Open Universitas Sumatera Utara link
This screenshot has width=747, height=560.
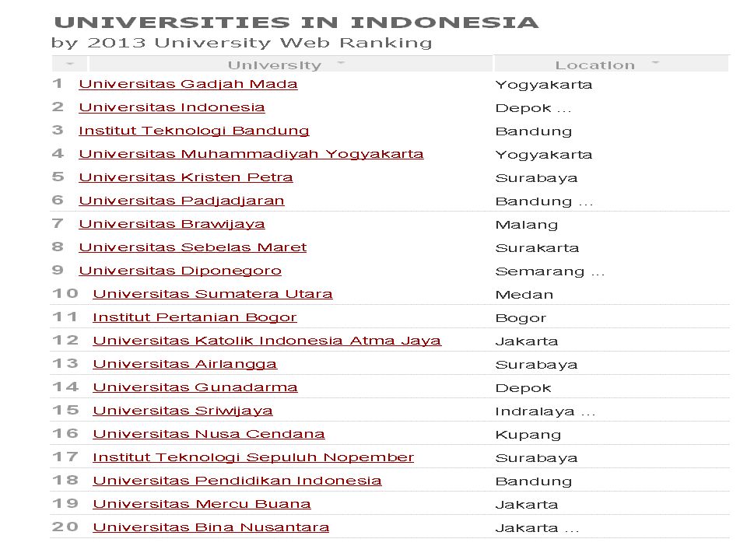[x=212, y=294]
